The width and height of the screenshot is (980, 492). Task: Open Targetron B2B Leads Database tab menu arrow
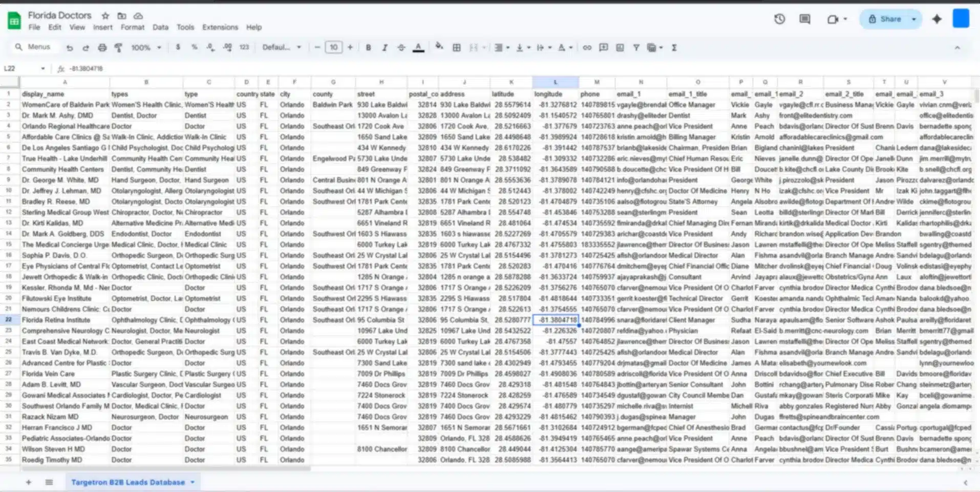pos(193,482)
